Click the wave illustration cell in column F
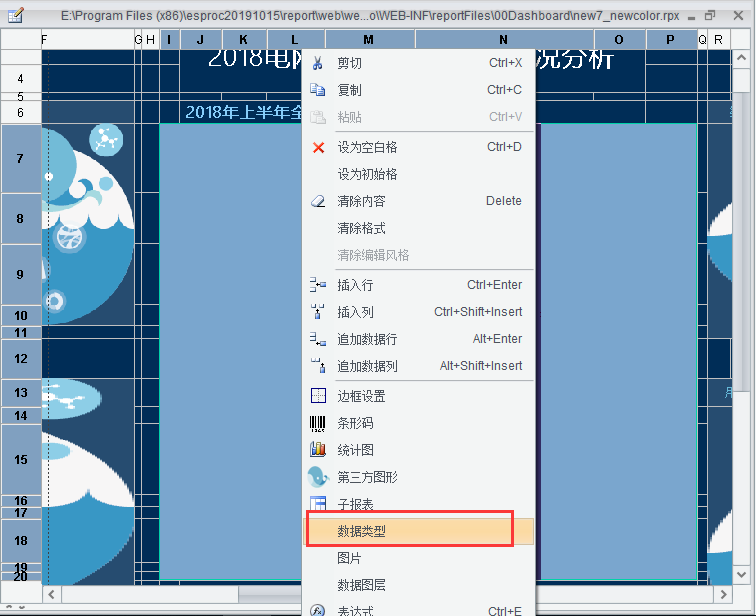Viewport: 756px width, 616px height. tap(88, 224)
